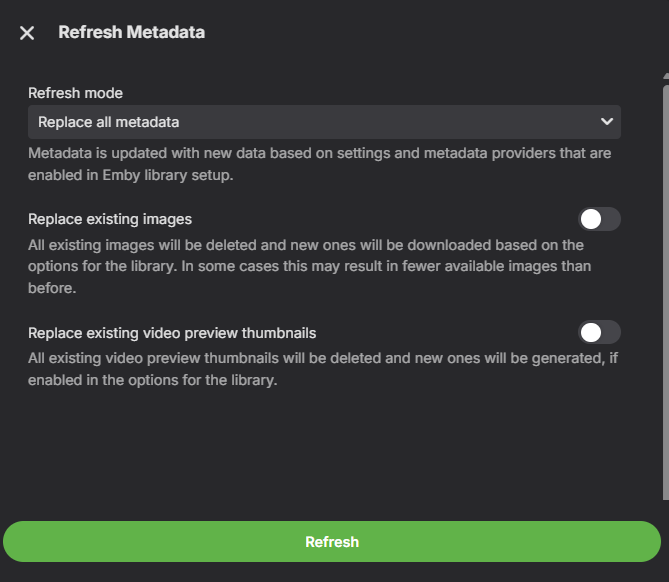The height and width of the screenshot is (582, 669).
Task: Click the chevron arrow in Refresh mode selector
Action: 606,122
